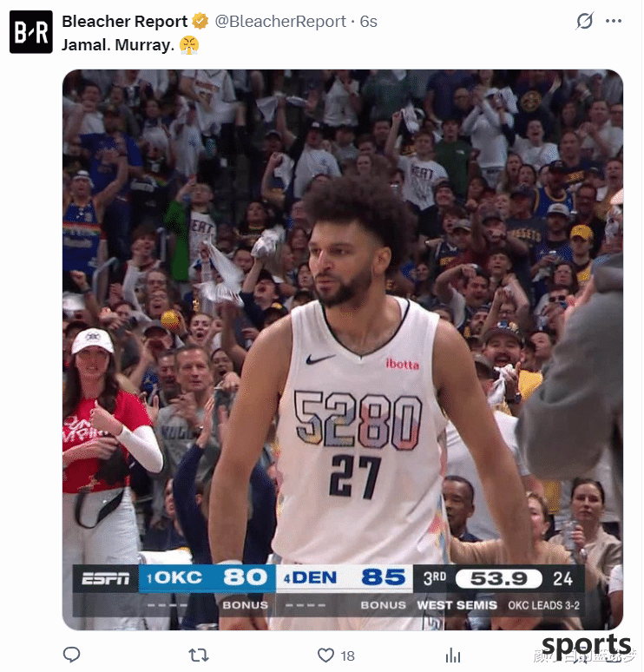Screen dimensions: 644x672
Task: Open the three-dot more options menu
Action: pyautogui.click(x=613, y=21)
